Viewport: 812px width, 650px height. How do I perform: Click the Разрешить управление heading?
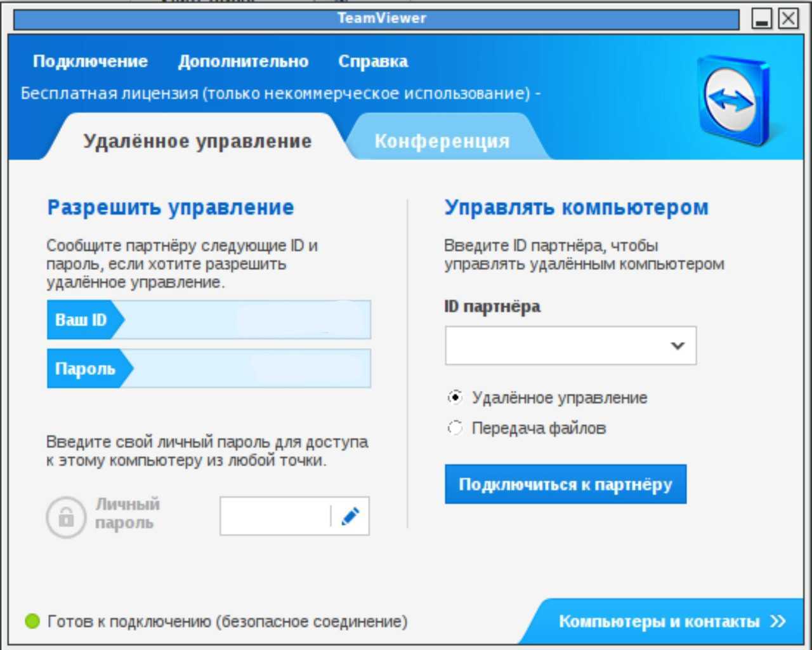point(171,207)
